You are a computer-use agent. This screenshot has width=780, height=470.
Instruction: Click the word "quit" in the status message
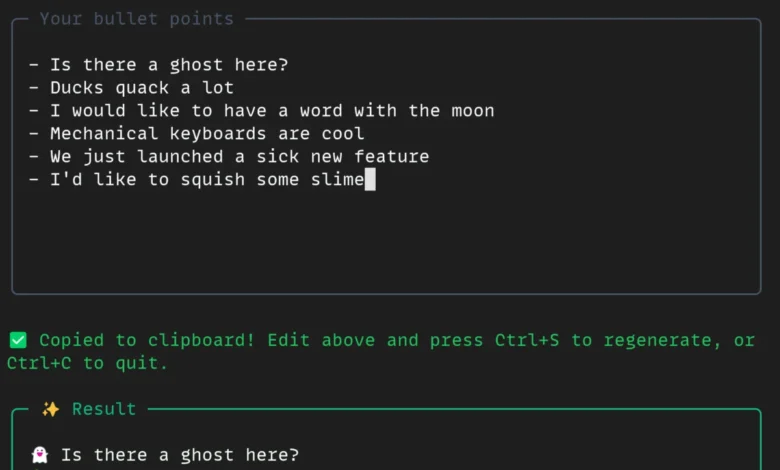[x=142, y=363]
